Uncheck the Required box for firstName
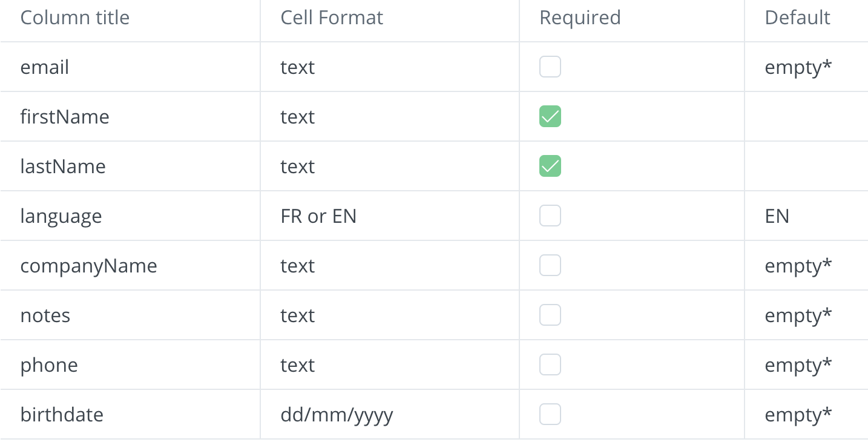The width and height of the screenshot is (868, 442). click(x=550, y=116)
